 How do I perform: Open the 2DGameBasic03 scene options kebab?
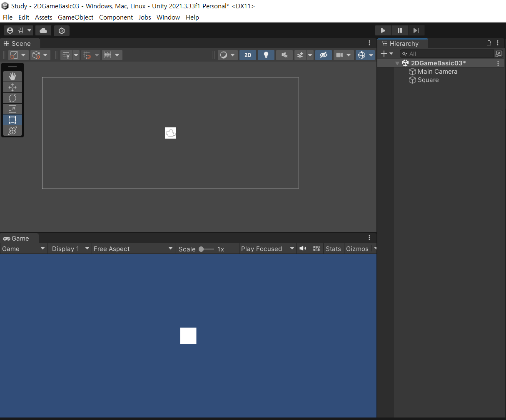498,63
